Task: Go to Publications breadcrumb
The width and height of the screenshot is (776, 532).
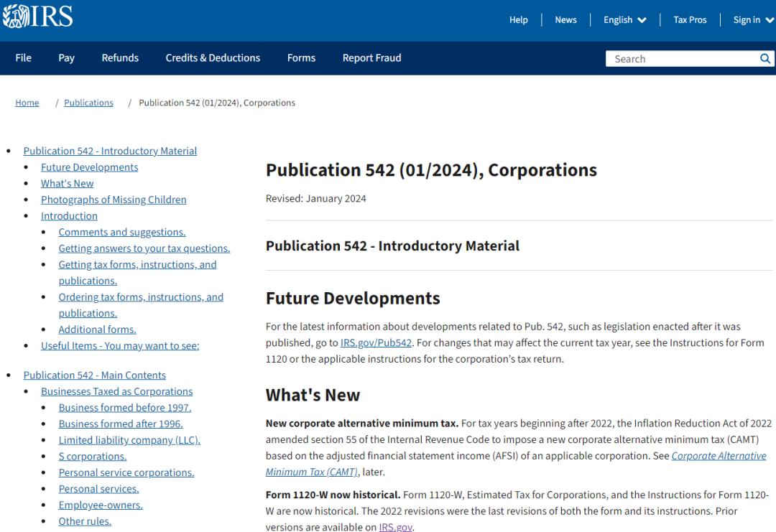Action: click(x=88, y=103)
